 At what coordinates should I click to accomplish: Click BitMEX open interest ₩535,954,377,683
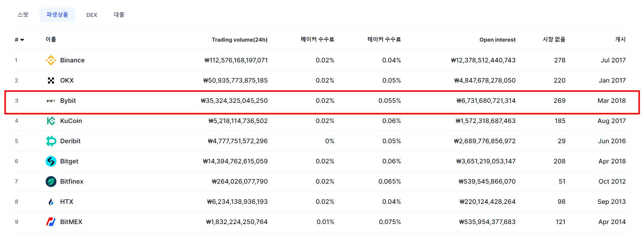tap(487, 222)
